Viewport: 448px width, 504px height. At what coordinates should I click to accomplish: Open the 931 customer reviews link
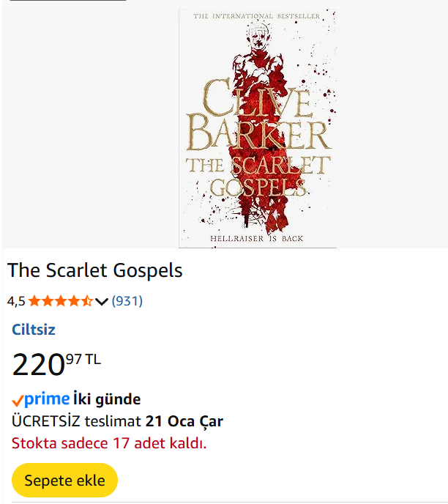pos(127,301)
